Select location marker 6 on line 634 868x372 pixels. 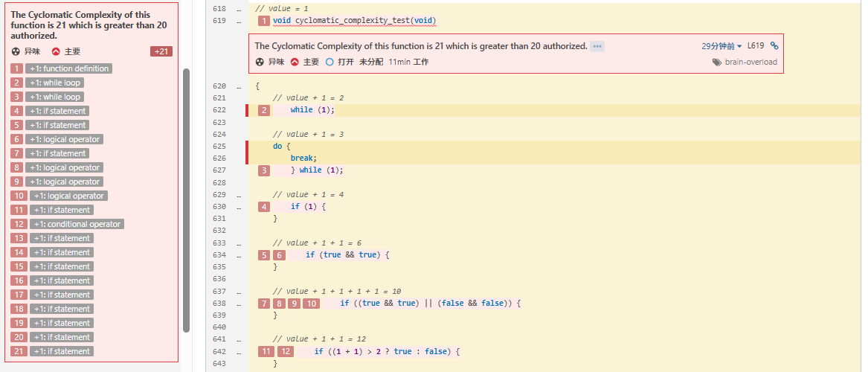[x=279, y=254]
